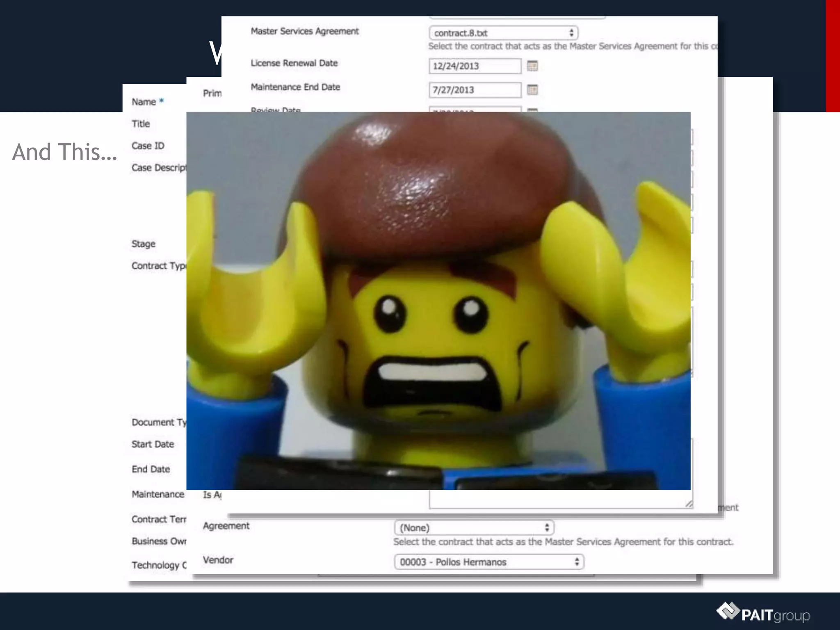The width and height of the screenshot is (840, 630).
Task: Click the PAITgroup logo
Action: click(x=763, y=613)
